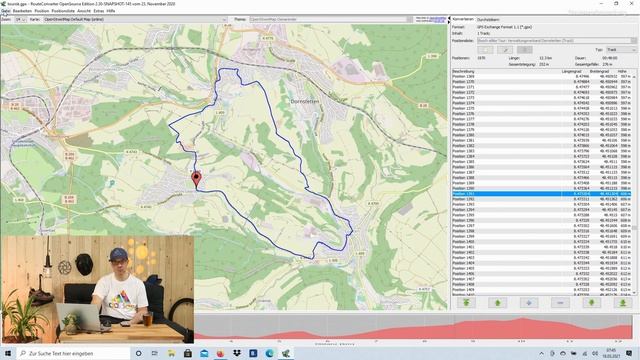
Task: Open the Thema theme dropdown
Action: tap(331, 19)
